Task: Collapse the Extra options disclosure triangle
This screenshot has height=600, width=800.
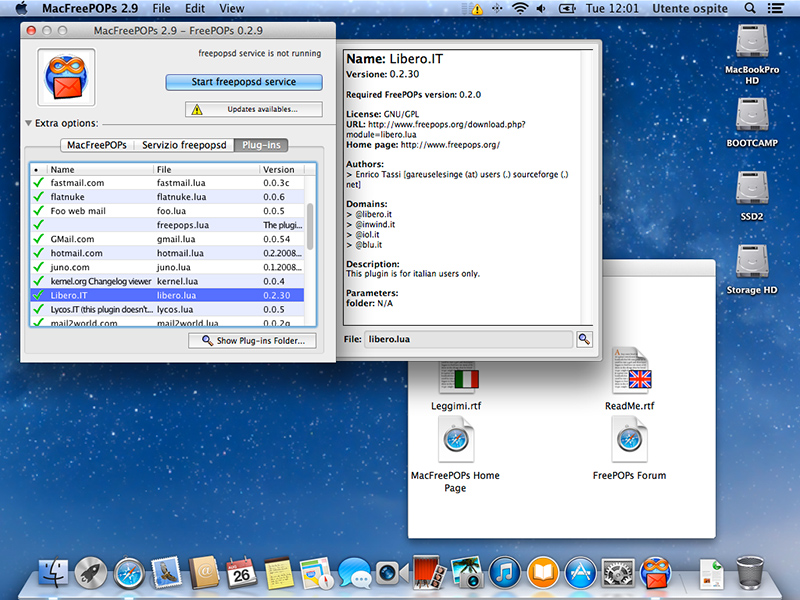Action: pos(29,123)
